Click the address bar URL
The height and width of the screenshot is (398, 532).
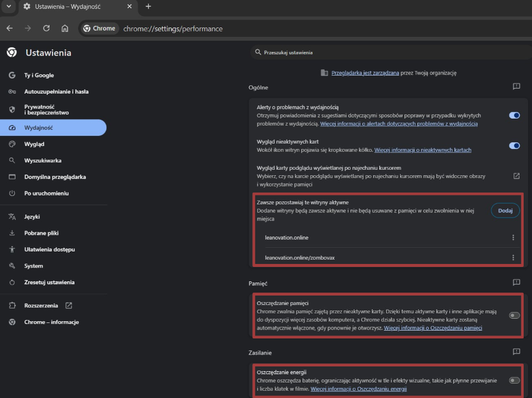coord(173,29)
